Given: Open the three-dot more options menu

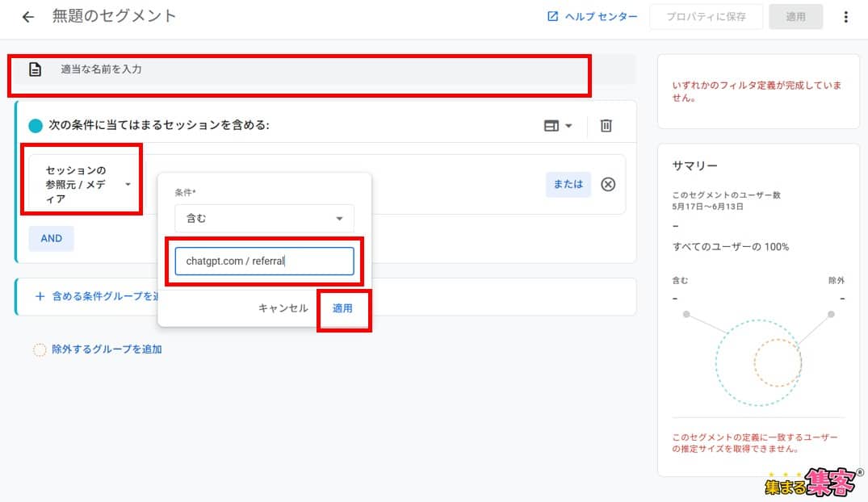Looking at the screenshot, I should click(x=845, y=17).
